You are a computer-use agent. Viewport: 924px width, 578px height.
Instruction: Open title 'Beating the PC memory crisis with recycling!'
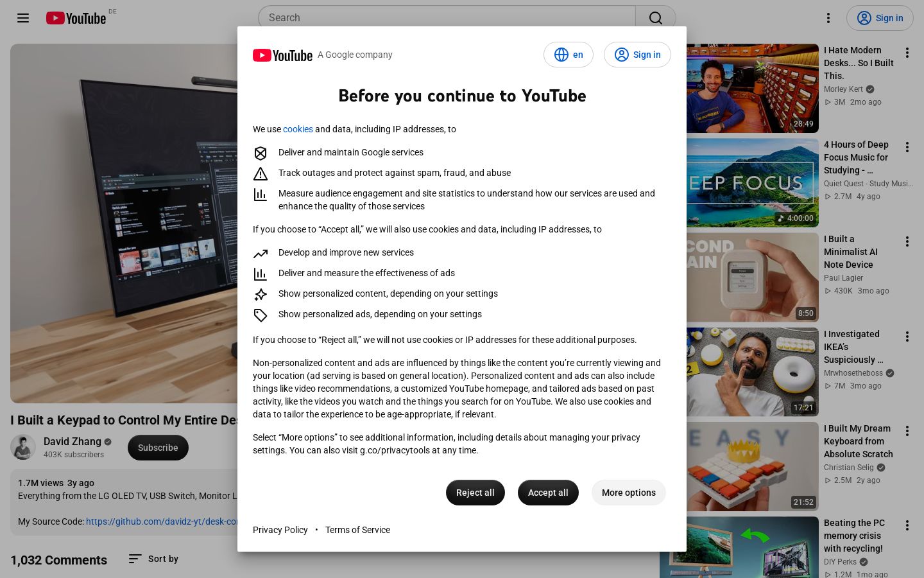pos(854,536)
